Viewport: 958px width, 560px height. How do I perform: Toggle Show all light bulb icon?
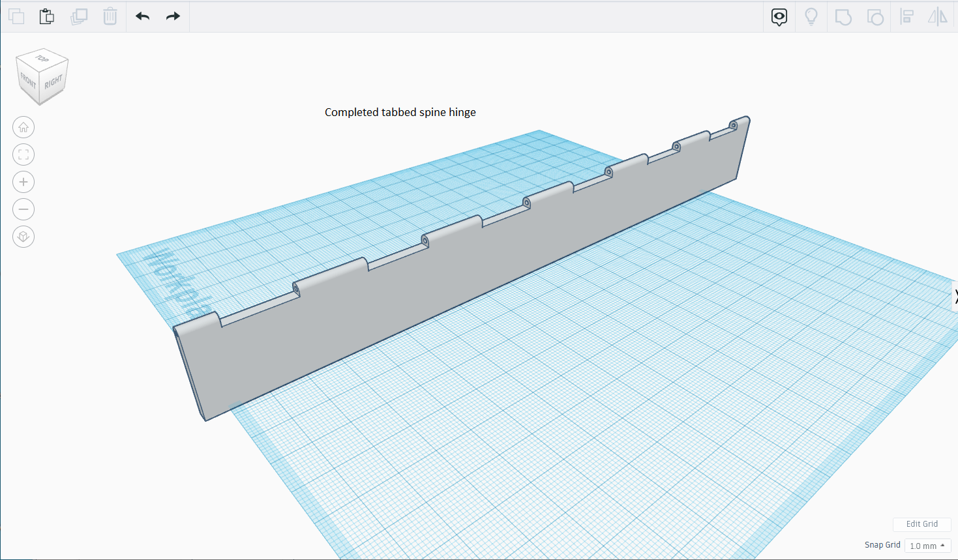(811, 17)
